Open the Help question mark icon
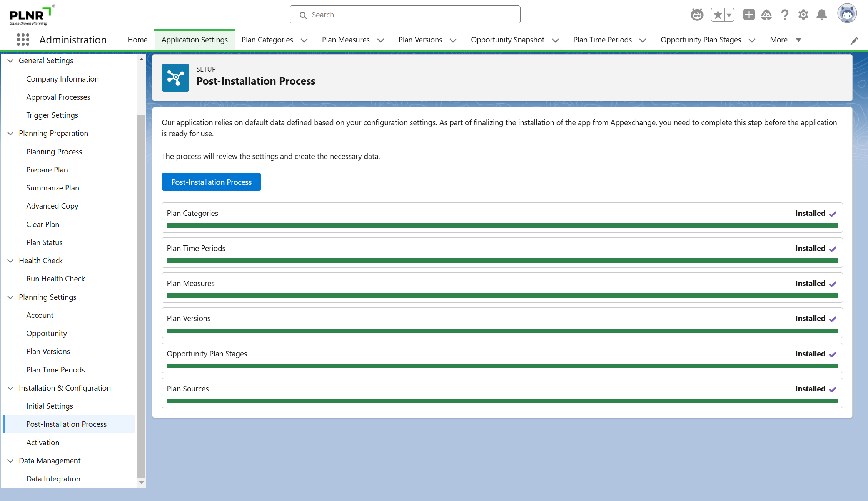This screenshot has width=868, height=501. point(785,15)
